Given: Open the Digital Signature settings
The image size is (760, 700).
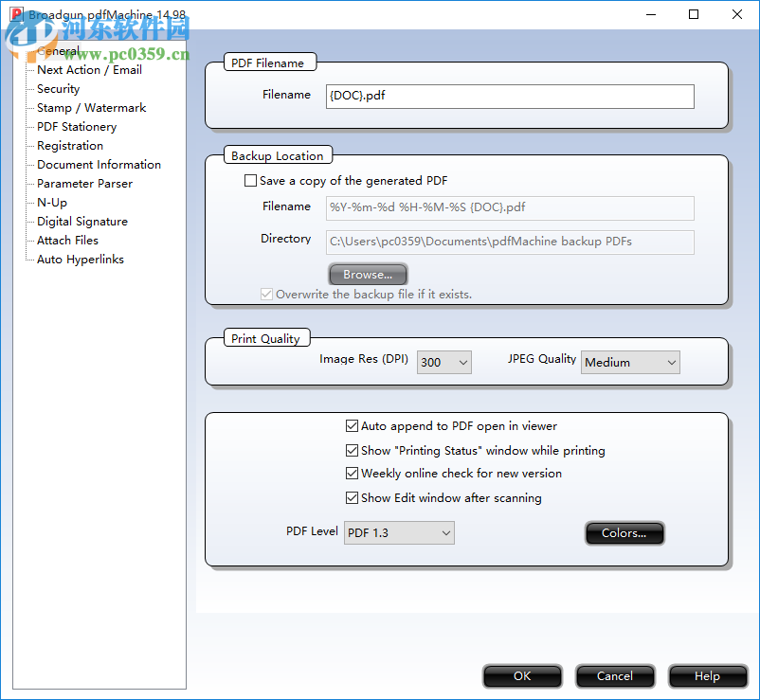Looking at the screenshot, I should (83, 221).
